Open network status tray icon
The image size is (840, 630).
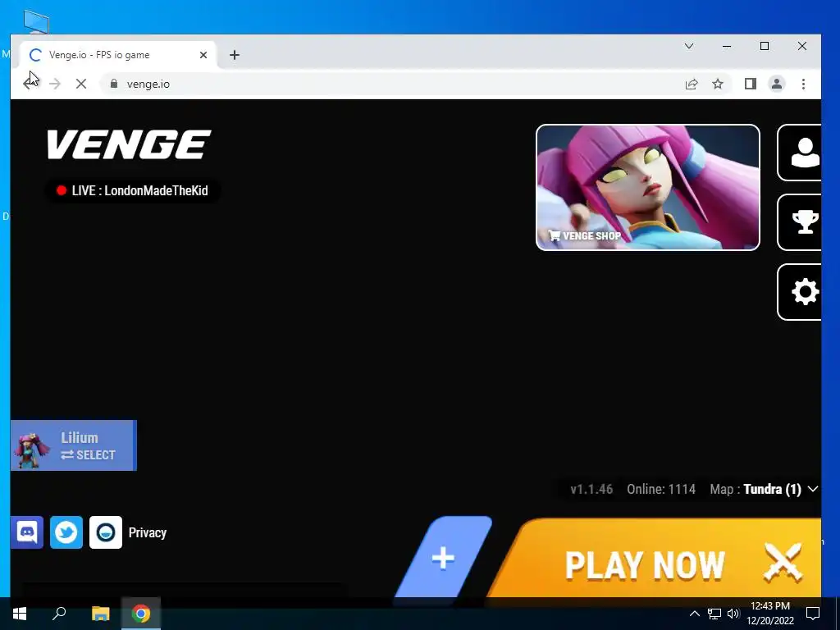pos(714,614)
